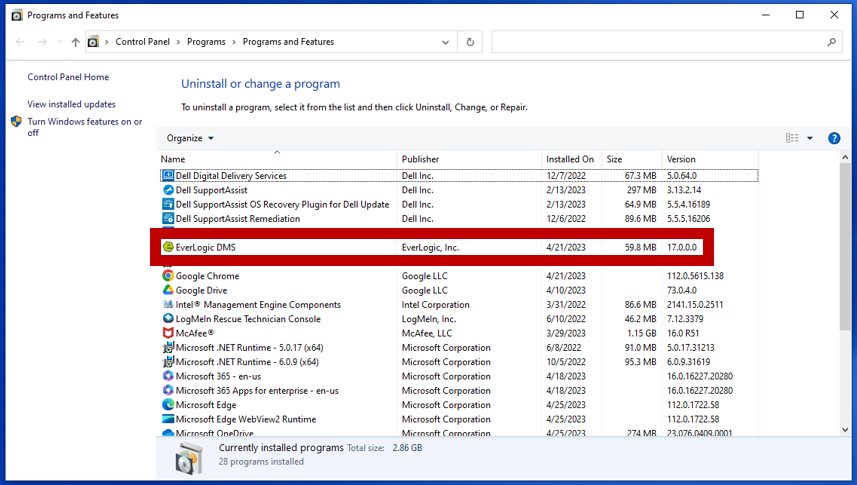Image resolution: width=857 pixels, height=485 pixels.
Task: Click the EverLogic DMS program icon
Action: click(x=168, y=247)
